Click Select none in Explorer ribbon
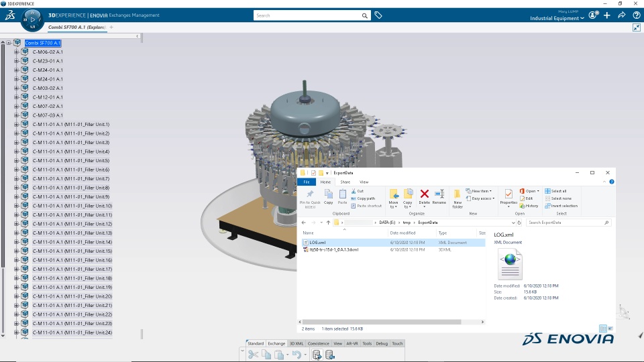Image resolution: width=644 pixels, height=362 pixels. tap(558, 198)
